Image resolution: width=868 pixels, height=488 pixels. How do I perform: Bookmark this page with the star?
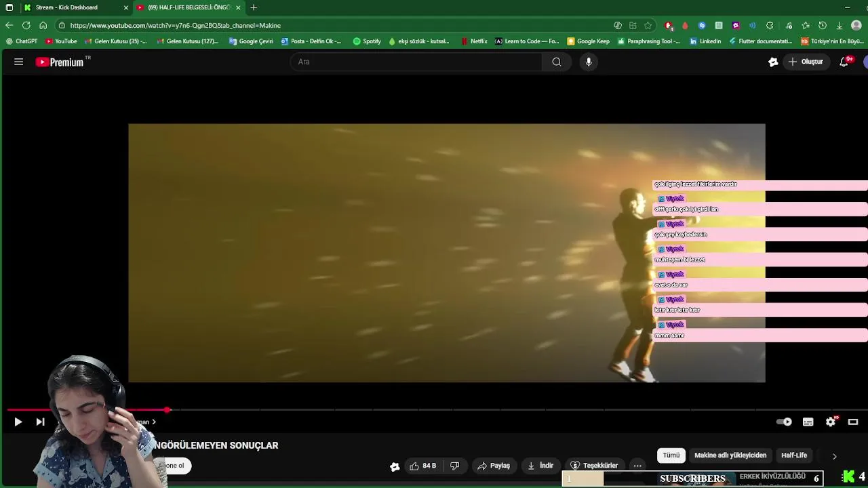648,25
